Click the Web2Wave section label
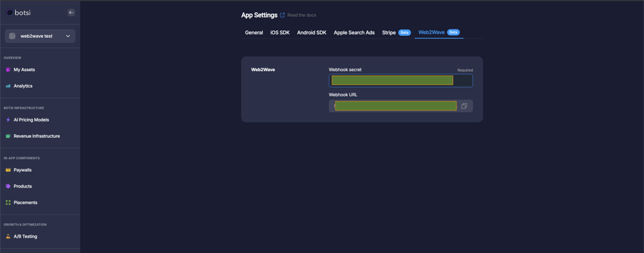This screenshot has height=253, width=644. 263,70
